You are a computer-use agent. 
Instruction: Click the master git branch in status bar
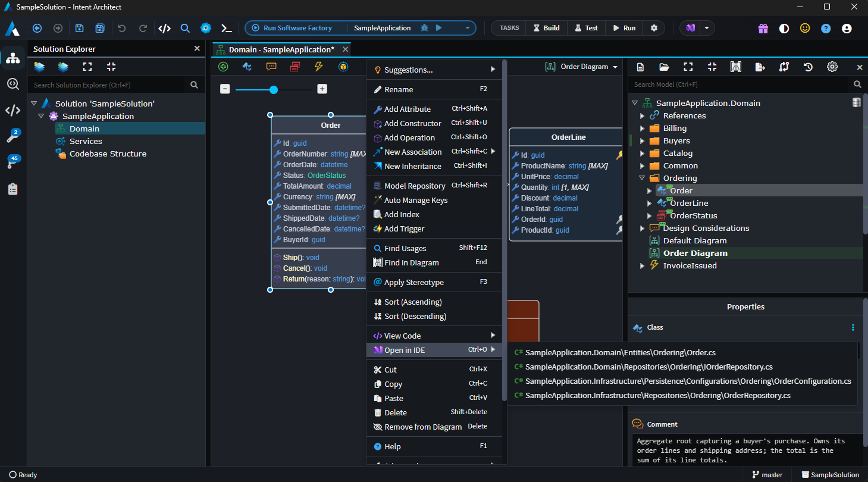(x=767, y=475)
